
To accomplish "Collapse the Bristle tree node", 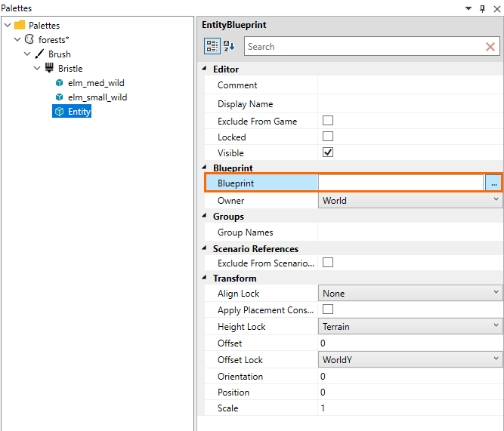I will click(37, 68).
